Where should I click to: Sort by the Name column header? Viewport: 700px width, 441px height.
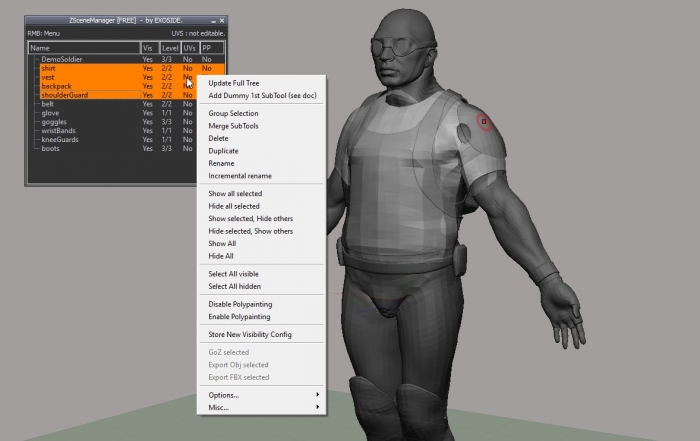point(83,47)
